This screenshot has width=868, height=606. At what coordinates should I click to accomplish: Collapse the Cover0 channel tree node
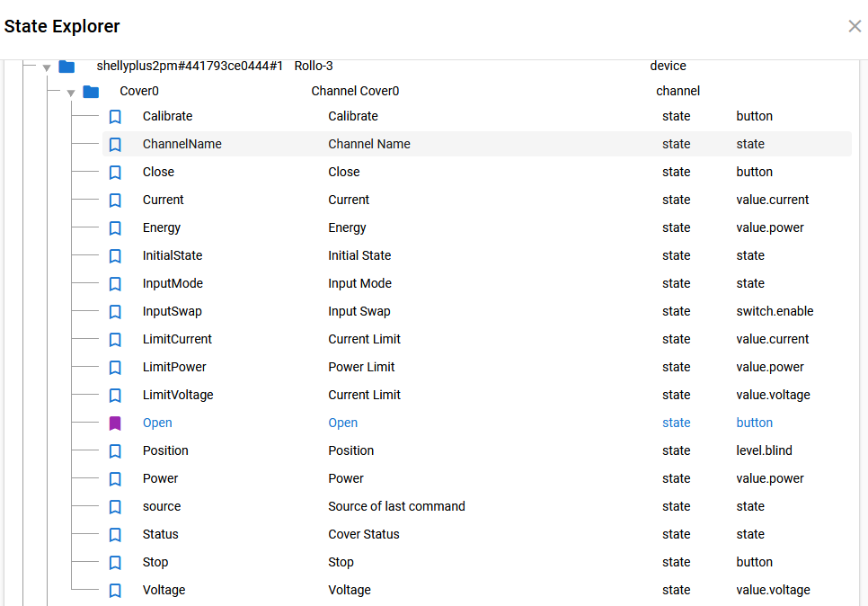[x=71, y=93]
